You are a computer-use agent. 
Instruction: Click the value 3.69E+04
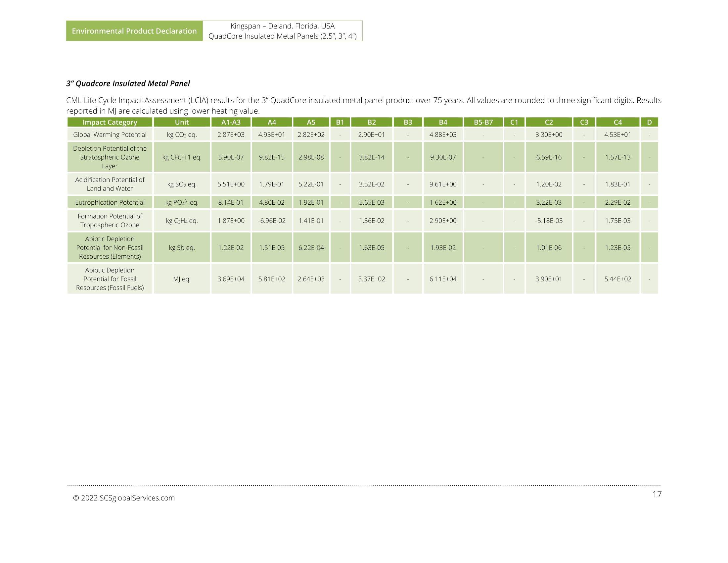tap(231, 279)
